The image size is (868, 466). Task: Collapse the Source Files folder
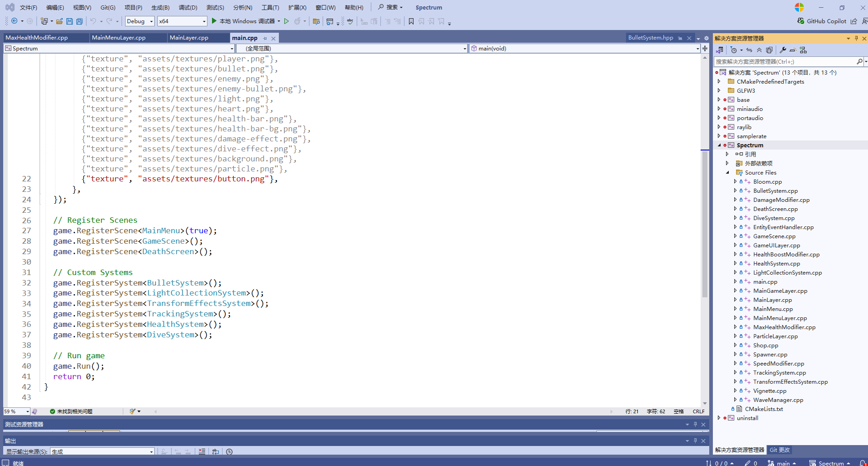(x=727, y=172)
